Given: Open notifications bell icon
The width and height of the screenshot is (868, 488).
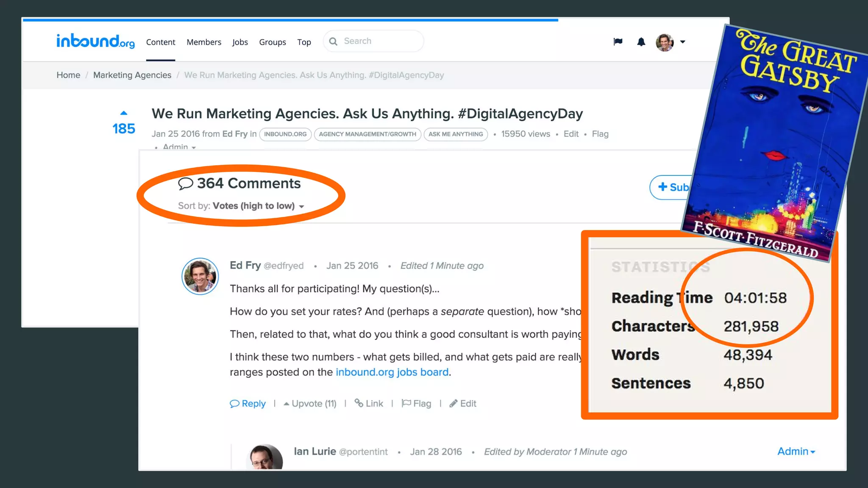Looking at the screenshot, I should tap(641, 42).
